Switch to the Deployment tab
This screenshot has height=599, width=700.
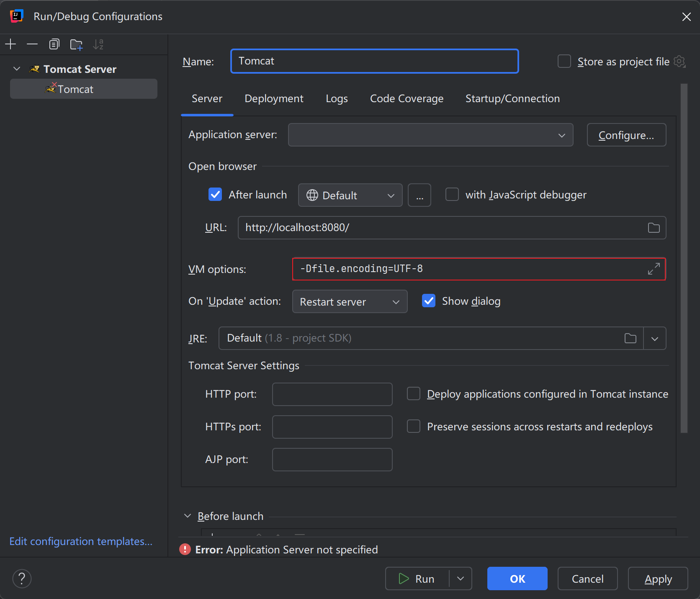click(x=274, y=99)
